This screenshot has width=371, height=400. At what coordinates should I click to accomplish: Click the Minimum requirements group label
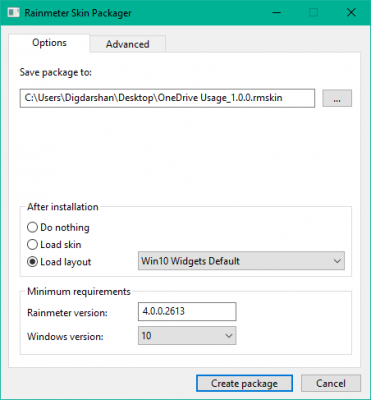pyautogui.click(x=79, y=292)
